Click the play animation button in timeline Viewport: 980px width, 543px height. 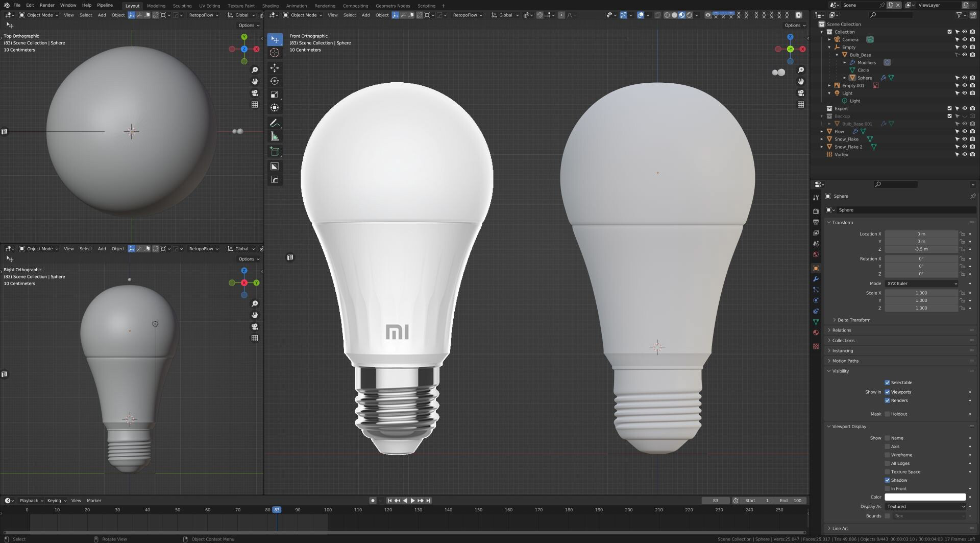pos(412,501)
